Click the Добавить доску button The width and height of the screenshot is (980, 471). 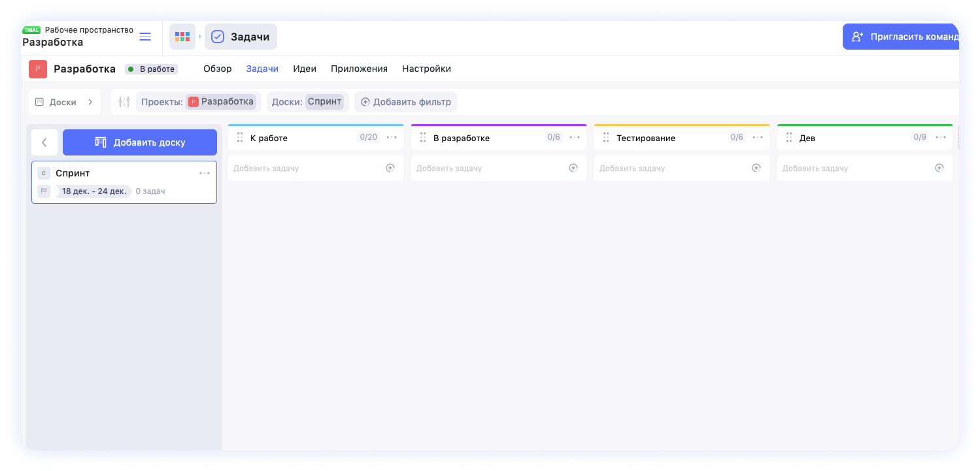[139, 142]
